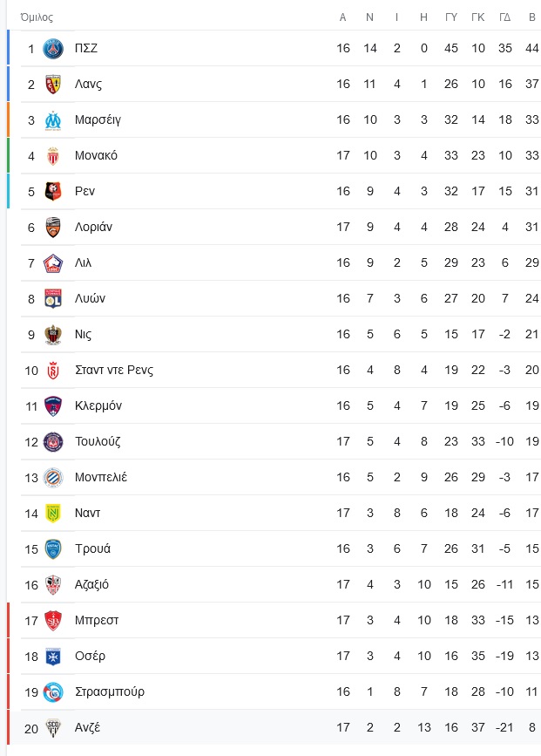Click the Λοριάν club crest
This screenshot has width=541, height=756.
coord(53,227)
